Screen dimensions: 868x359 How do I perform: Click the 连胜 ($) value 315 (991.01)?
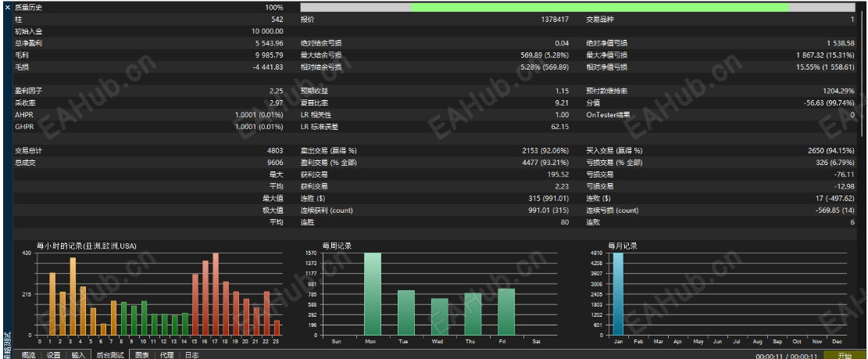pyautogui.click(x=548, y=199)
